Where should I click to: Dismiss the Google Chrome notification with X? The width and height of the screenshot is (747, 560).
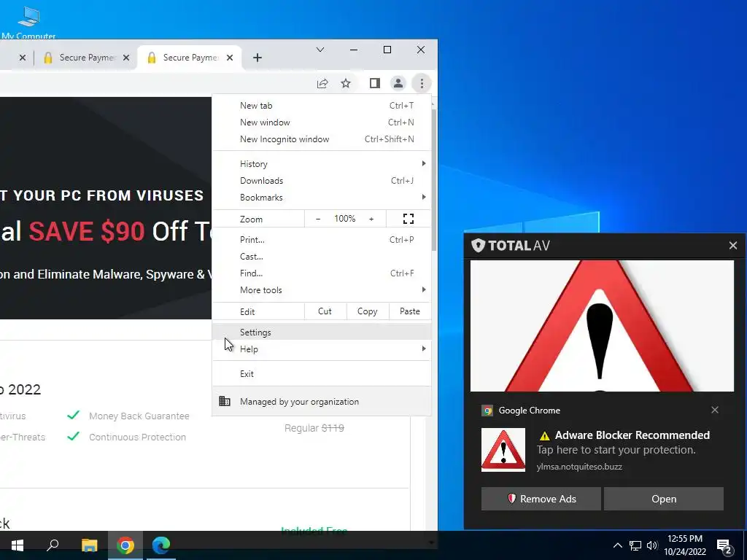pyautogui.click(x=715, y=410)
